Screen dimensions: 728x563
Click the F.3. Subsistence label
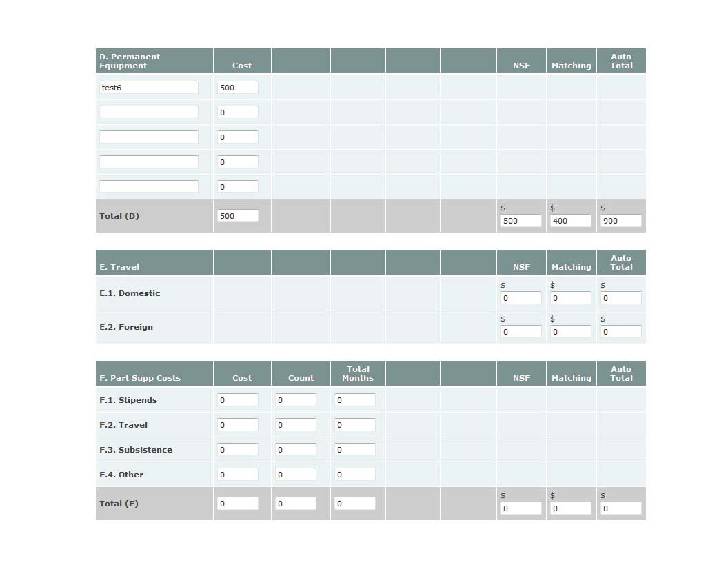point(136,450)
